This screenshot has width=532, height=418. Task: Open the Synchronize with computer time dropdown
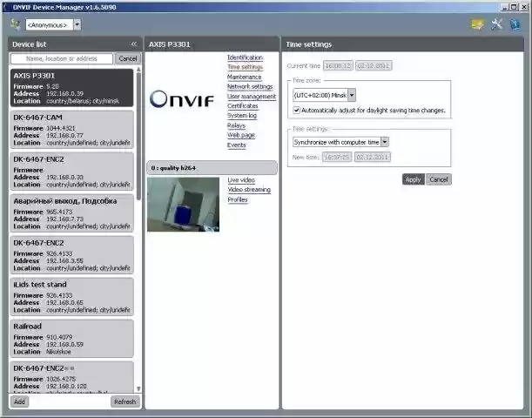[x=385, y=141]
